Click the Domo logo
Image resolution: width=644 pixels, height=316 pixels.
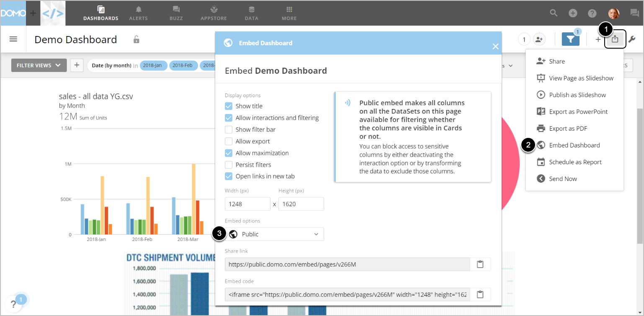pos(13,13)
